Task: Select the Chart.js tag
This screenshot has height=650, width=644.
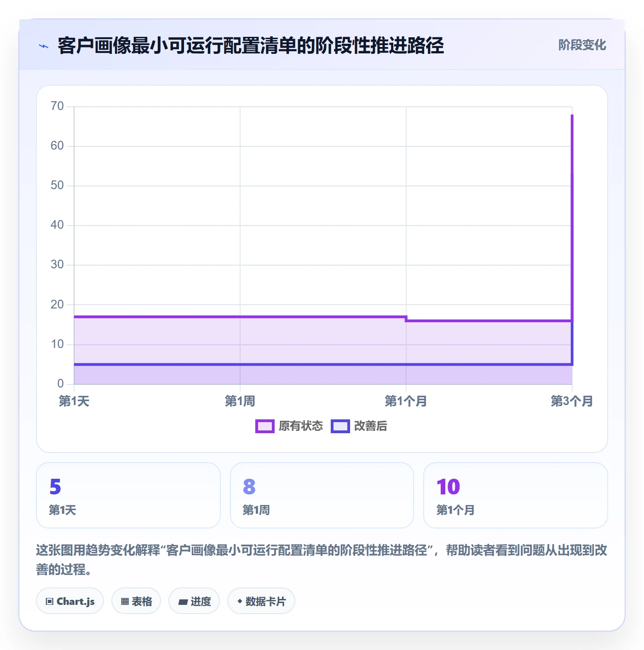Action: 70,601
